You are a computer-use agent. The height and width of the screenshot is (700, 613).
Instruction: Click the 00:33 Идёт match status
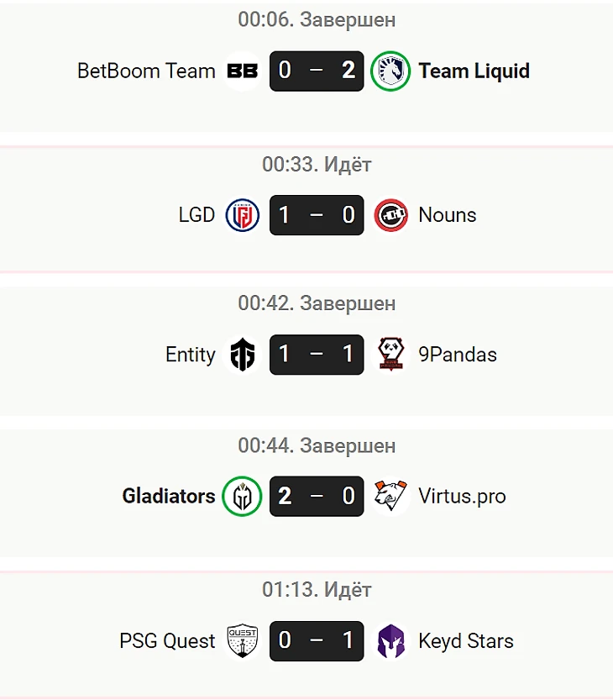coord(317,165)
